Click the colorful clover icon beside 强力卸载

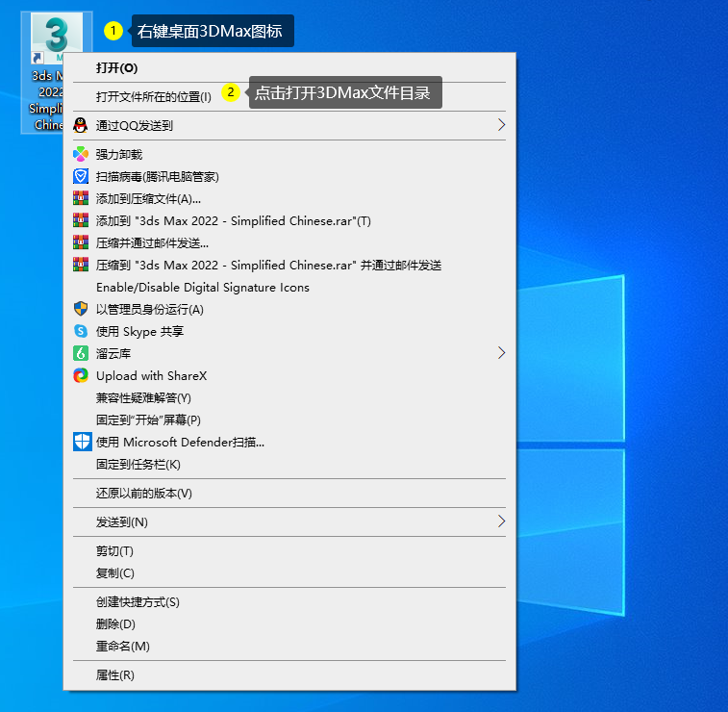click(81, 154)
